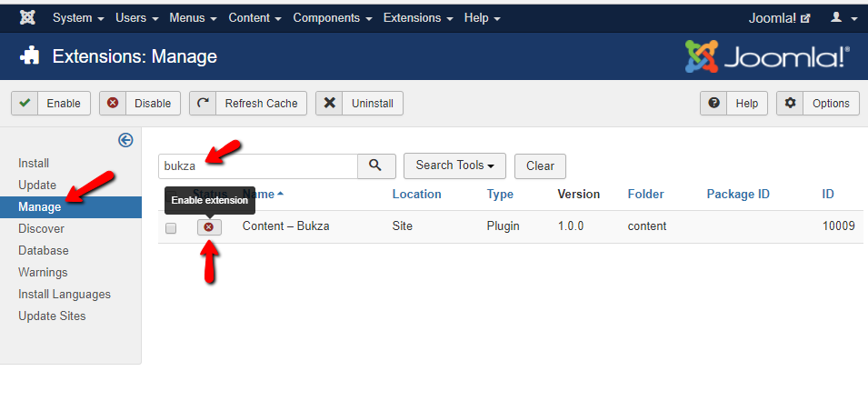This screenshot has width=868, height=401.
Task: Open the Content – Bukza extension name
Action: coord(285,226)
